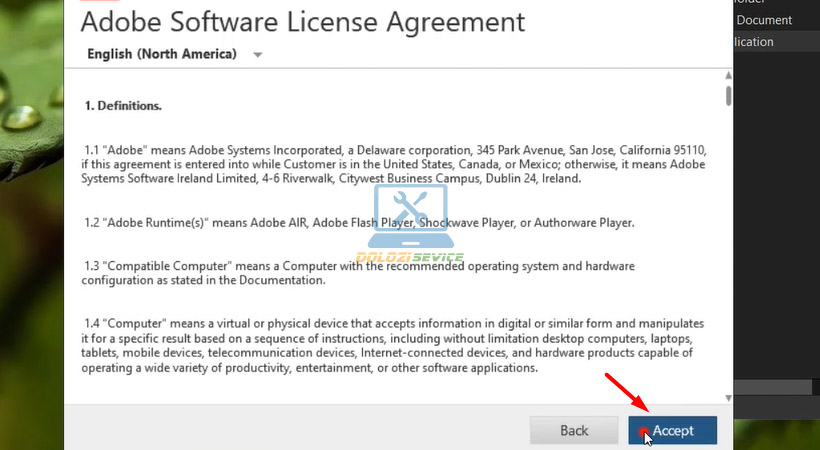Click the red Adobe logo strip above the title

92,2
